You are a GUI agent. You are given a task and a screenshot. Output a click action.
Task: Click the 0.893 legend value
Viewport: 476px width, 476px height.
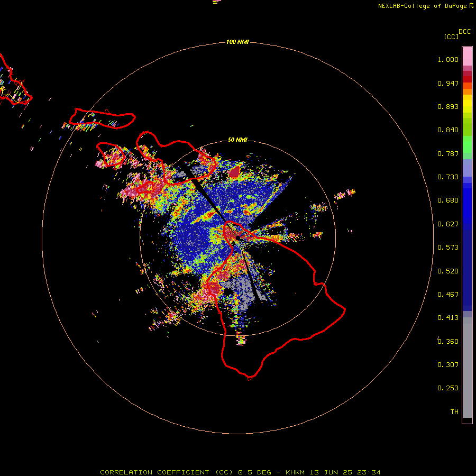tap(448, 106)
